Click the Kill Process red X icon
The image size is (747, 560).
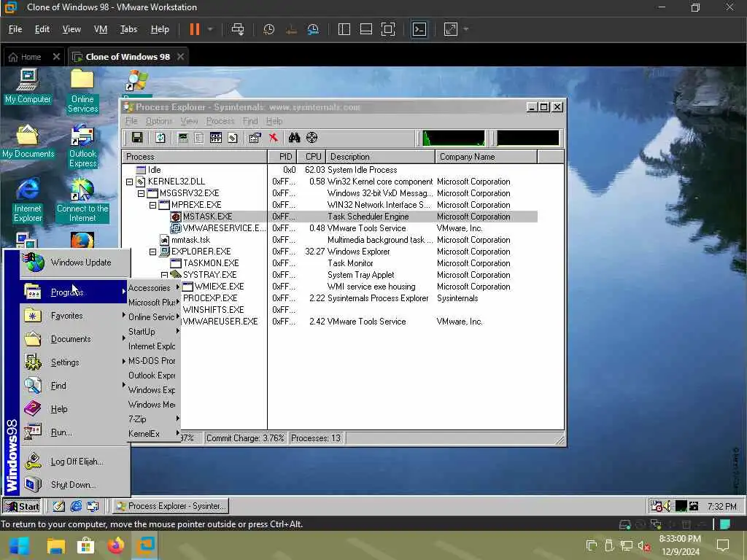point(273,138)
